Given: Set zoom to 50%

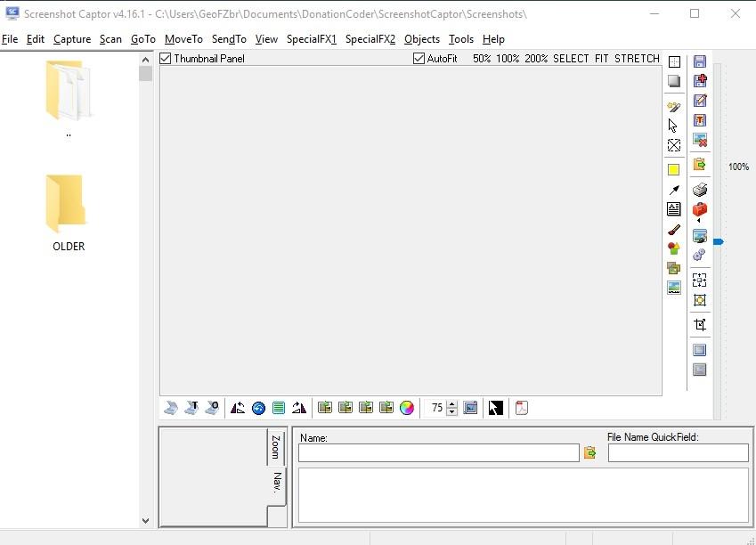Looking at the screenshot, I should 482,59.
